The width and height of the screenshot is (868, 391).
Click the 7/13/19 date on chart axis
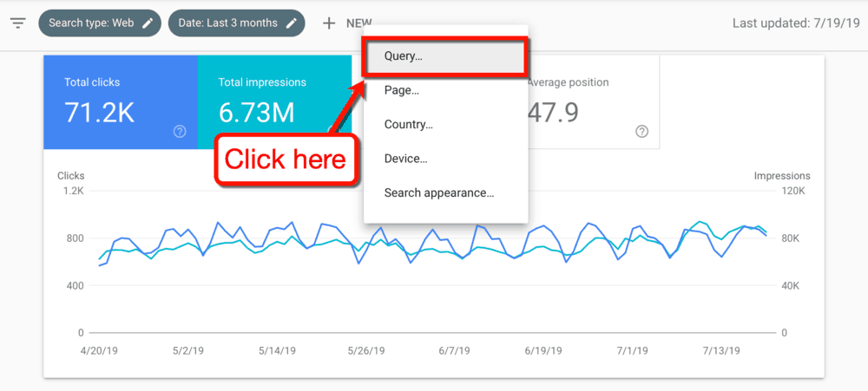click(x=721, y=350)
